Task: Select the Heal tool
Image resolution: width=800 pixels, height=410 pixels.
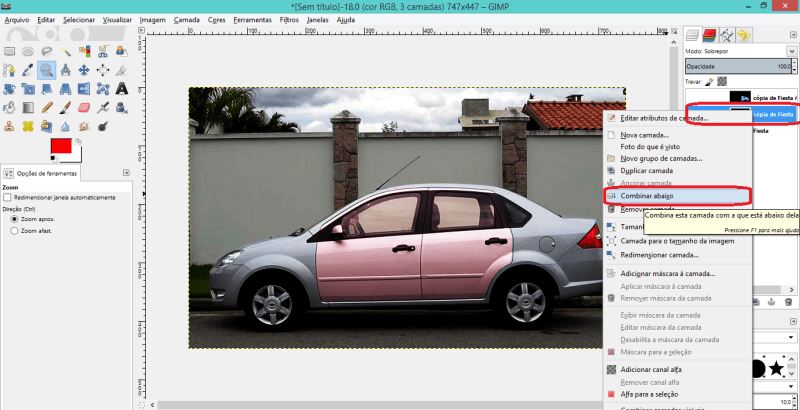Action: [x=28, y=125]
